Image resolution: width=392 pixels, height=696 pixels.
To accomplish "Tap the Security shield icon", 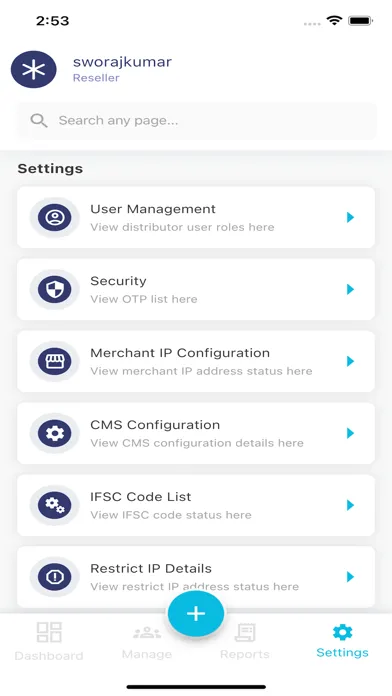I will [x=55, y=289].
